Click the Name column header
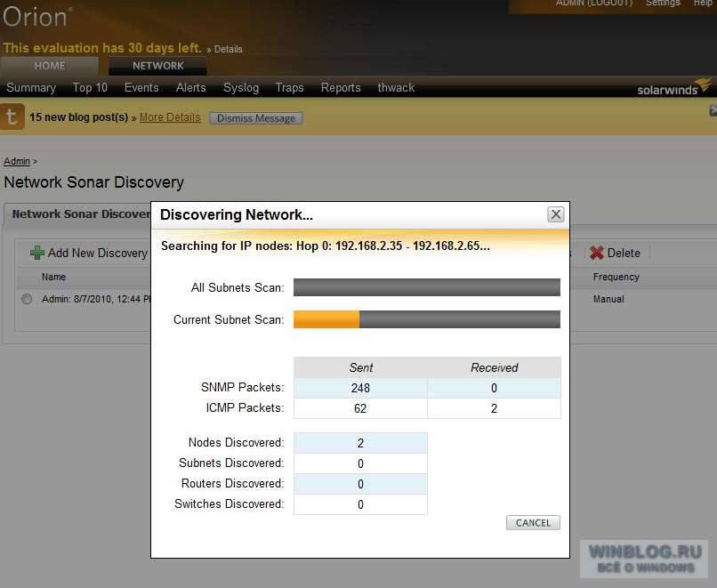The image size is (717, 588). click(x=53, y=277)
